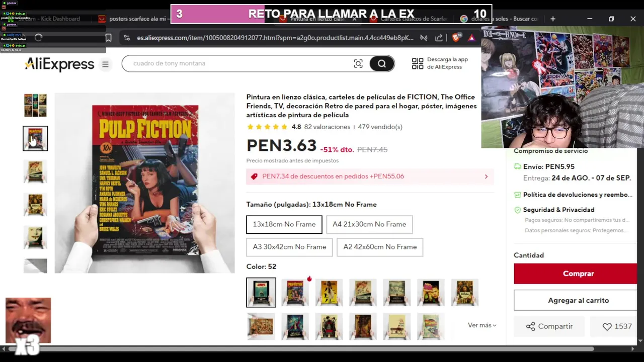Click the main Pulp Fiction product image
644x362 pixels.
coord(144,183)
